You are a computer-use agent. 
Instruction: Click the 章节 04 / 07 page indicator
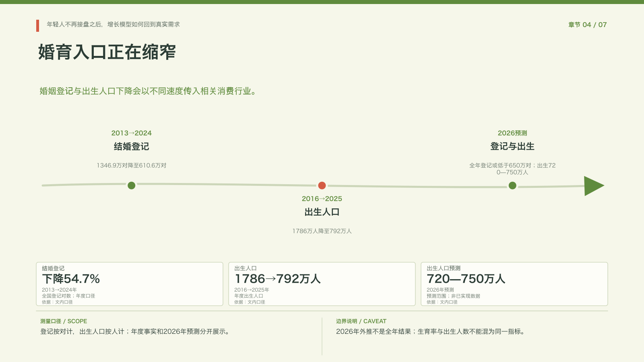(587, 25)
